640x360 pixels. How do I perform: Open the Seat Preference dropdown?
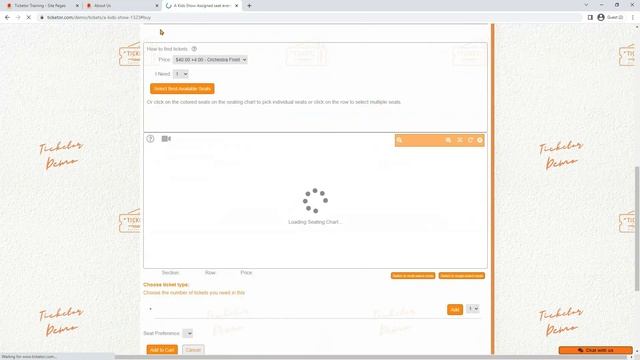[x=187, y=333]
